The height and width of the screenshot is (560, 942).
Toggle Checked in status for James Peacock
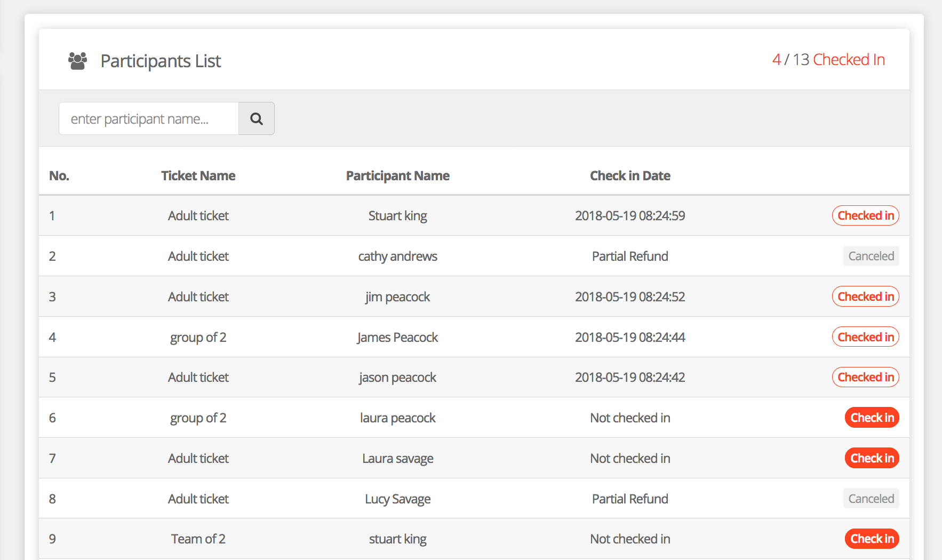pos(865,337)
